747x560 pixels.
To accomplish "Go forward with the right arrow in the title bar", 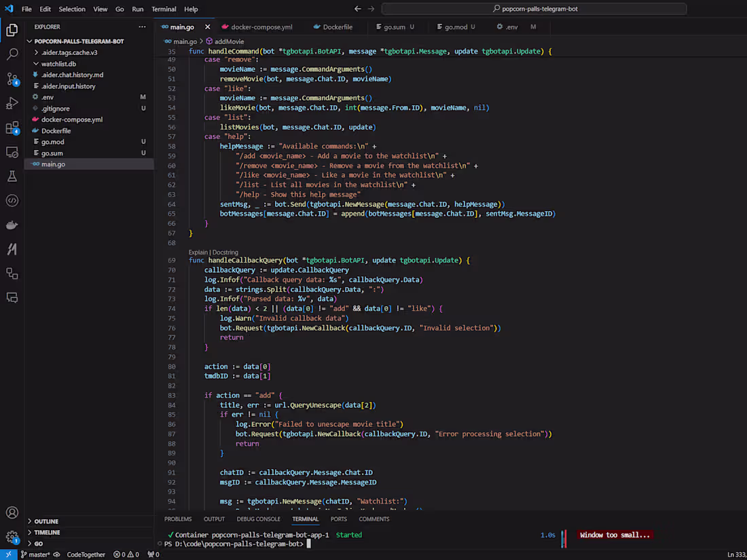I will click(371, 9).
